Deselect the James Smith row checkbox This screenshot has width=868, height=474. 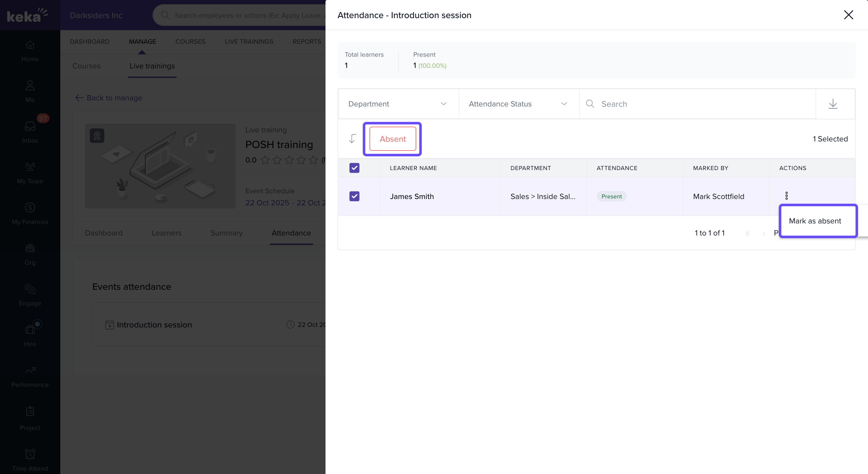coord(354,196)
